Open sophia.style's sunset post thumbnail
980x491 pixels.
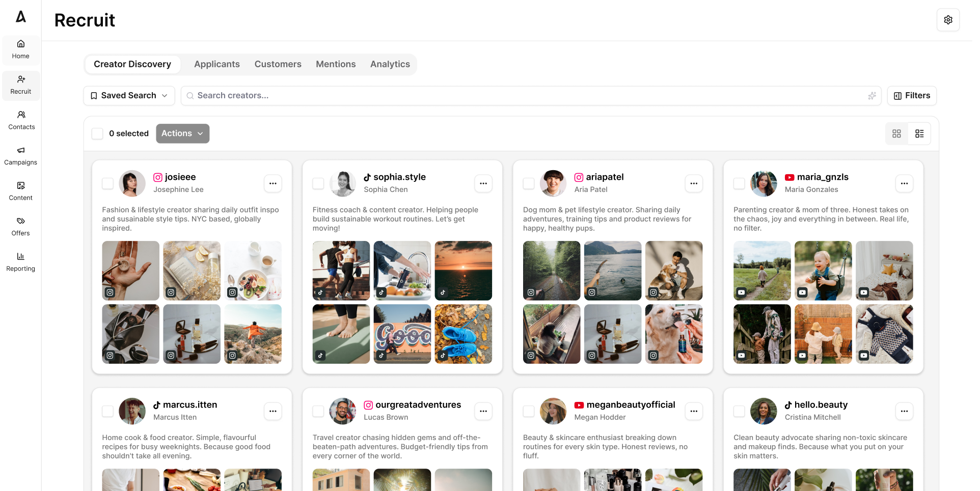click(x=464, y=270)
